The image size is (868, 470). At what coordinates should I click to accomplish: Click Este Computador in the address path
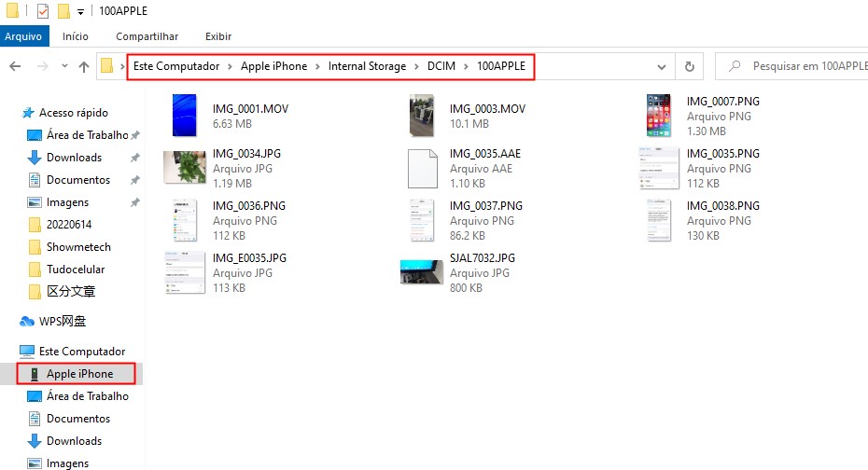pos(176,66)
